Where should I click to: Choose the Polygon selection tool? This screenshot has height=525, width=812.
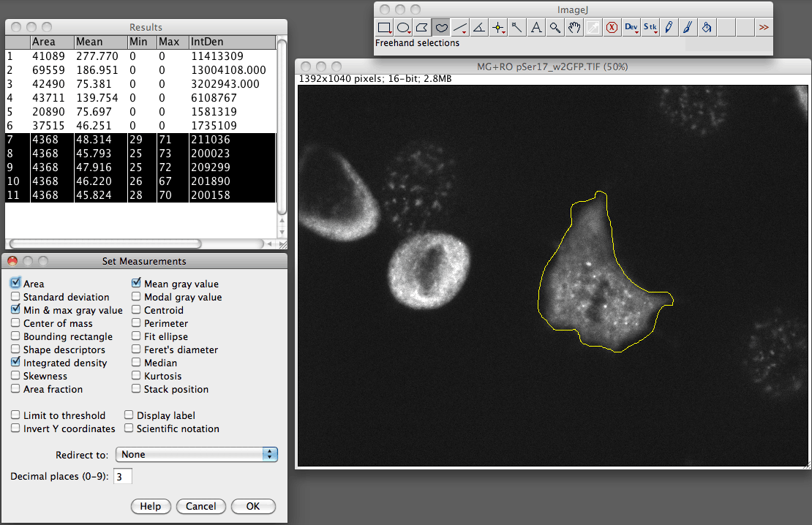[x=422, y=28]
